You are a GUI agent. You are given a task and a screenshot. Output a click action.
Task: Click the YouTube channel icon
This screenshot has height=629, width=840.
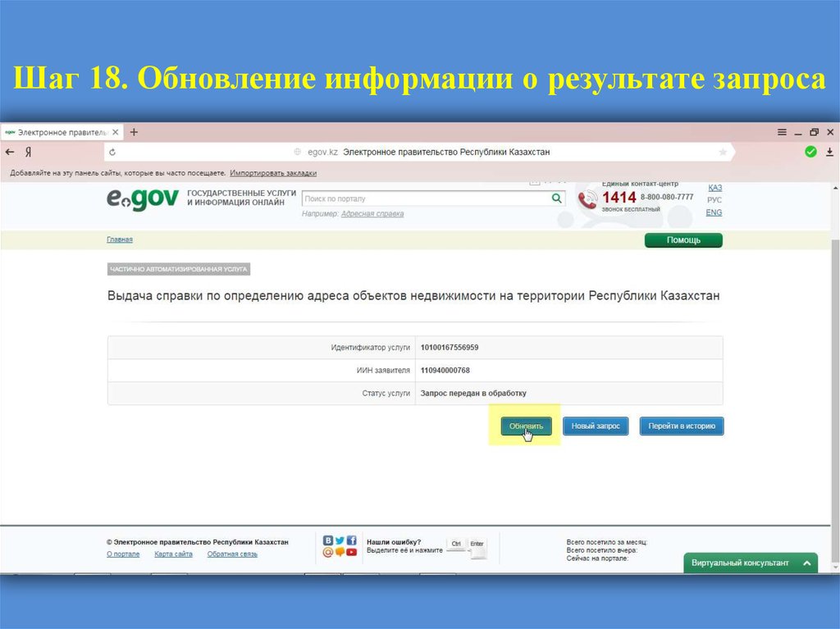[352, 551]
